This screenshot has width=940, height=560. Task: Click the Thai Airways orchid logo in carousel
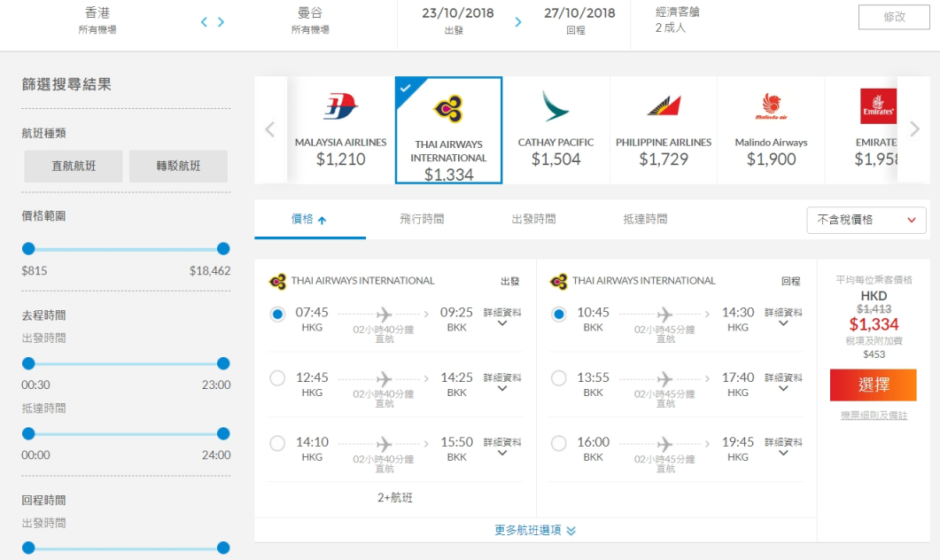[448, 108]
